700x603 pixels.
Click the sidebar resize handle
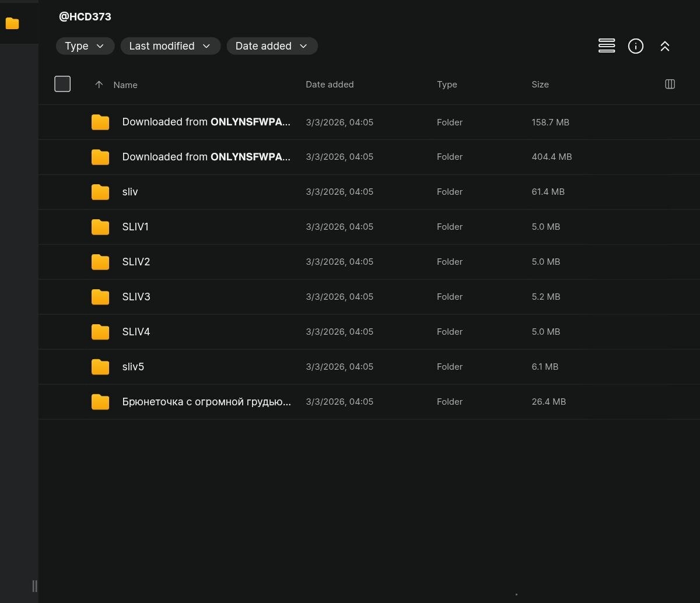click(34, 586)
